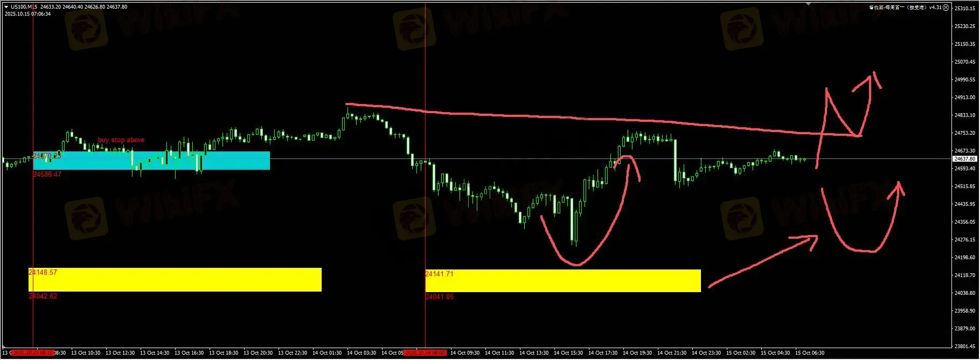Click 24276.10 on the price scale

pos(964,240)
